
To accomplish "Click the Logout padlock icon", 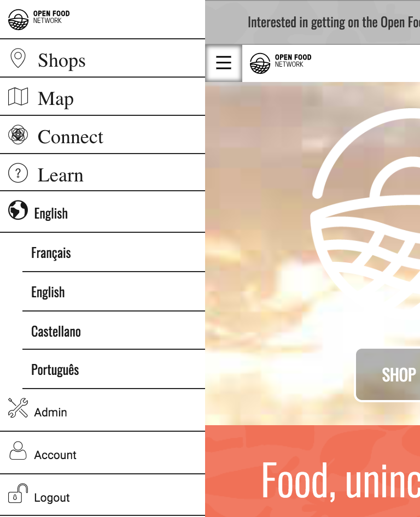I will (x=18, y=493).
